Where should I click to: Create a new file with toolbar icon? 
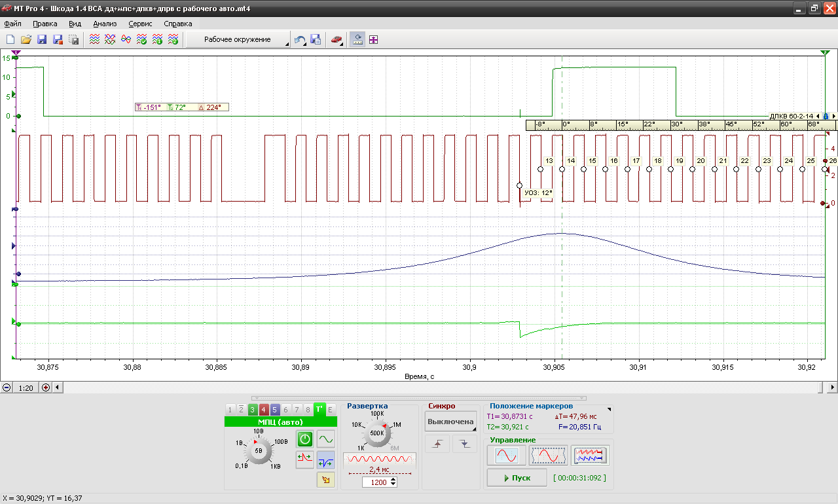(x=10, y=40)
